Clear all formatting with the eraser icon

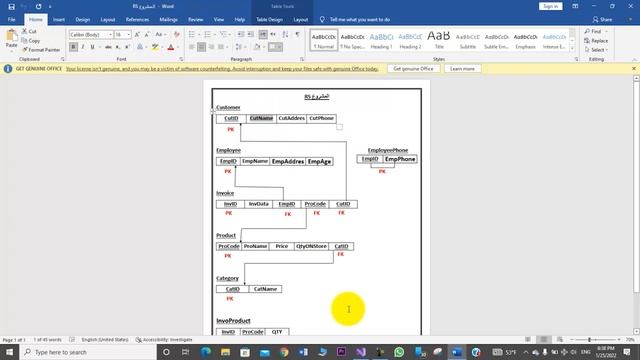(x=177, y=35)
